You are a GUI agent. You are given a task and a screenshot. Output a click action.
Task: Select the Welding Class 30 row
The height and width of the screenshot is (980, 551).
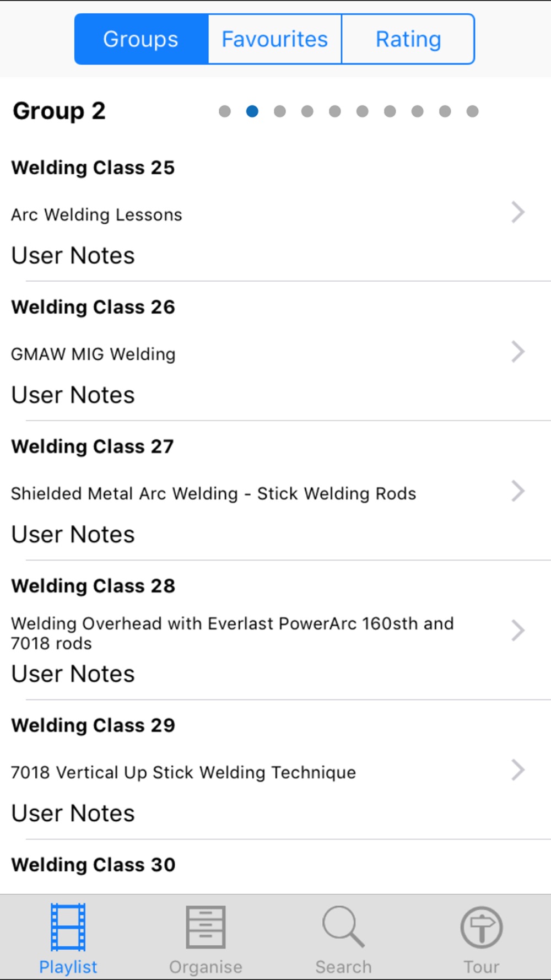tap(93, 865)
